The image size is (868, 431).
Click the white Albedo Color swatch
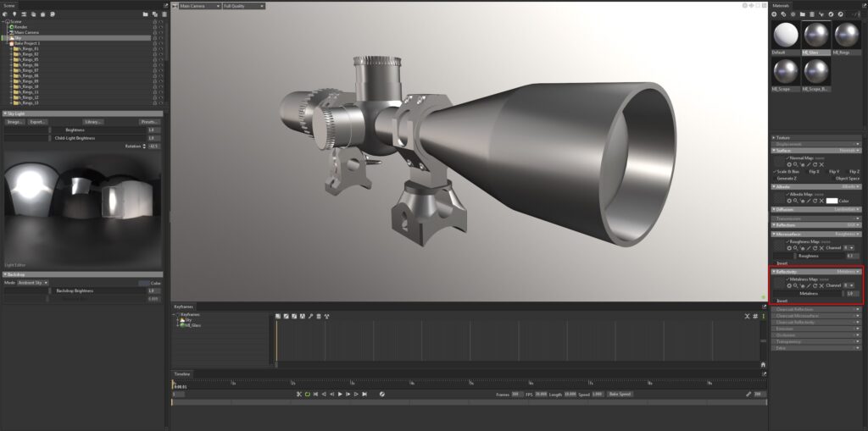tap(832, 201)
